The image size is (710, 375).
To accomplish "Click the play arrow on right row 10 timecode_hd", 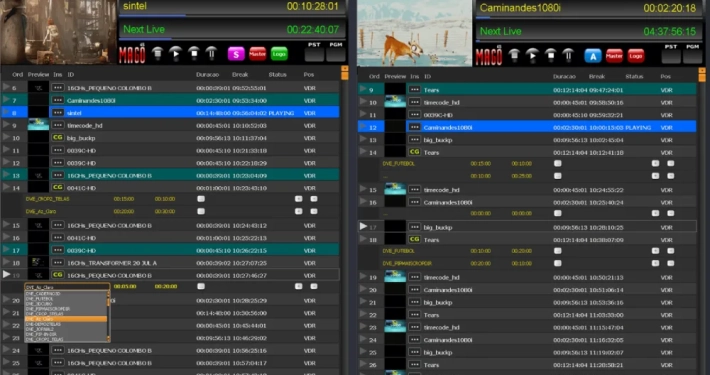I will (x=363, y=102).
